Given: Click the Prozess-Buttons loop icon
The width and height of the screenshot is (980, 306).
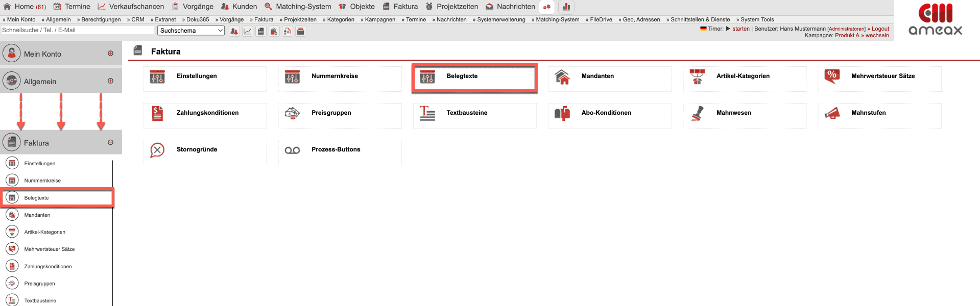Looking at the screenshot, I should (292, 150).
